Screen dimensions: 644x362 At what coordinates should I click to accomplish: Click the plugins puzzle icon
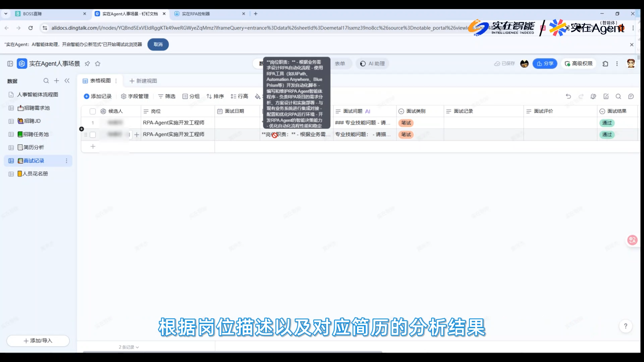click(605, 64)
